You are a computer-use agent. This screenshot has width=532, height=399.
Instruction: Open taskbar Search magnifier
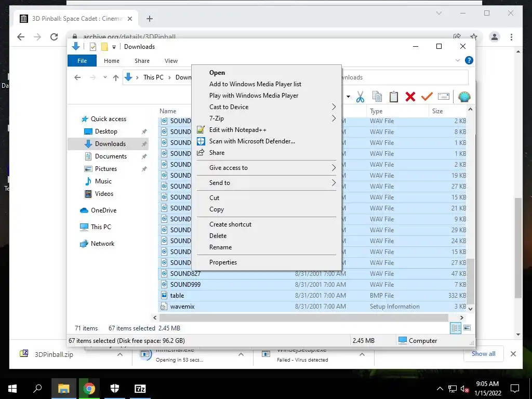37,389
